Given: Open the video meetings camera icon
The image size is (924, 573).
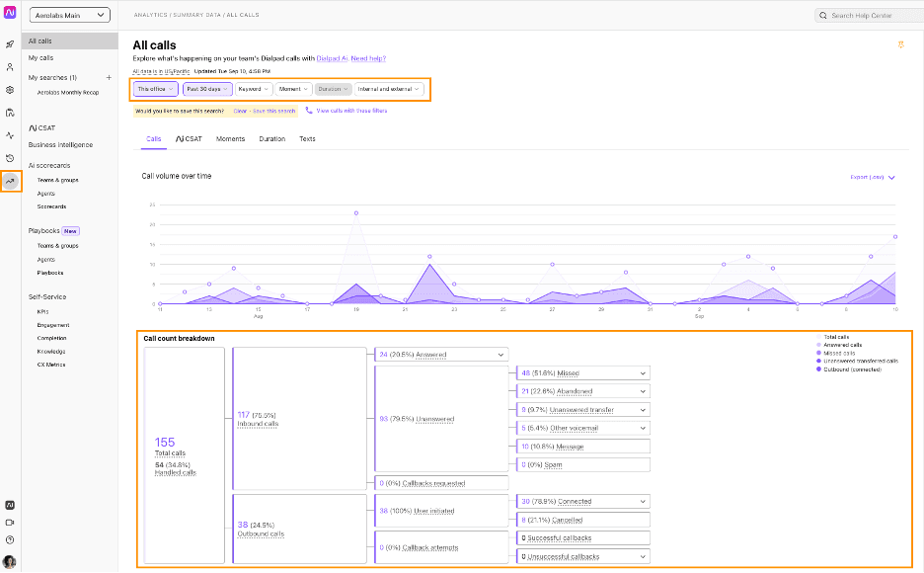Looking at the screenshot, I should click(10, 522).
